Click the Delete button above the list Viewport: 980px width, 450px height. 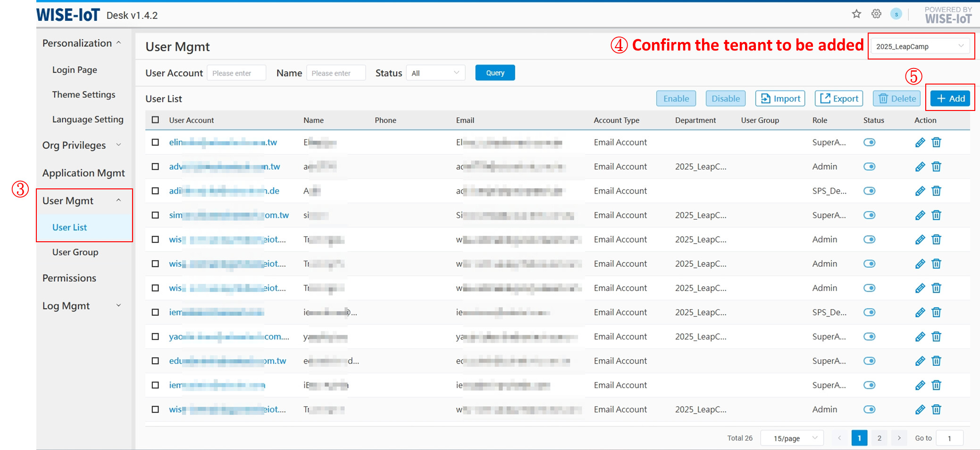[x=897, y=98]
